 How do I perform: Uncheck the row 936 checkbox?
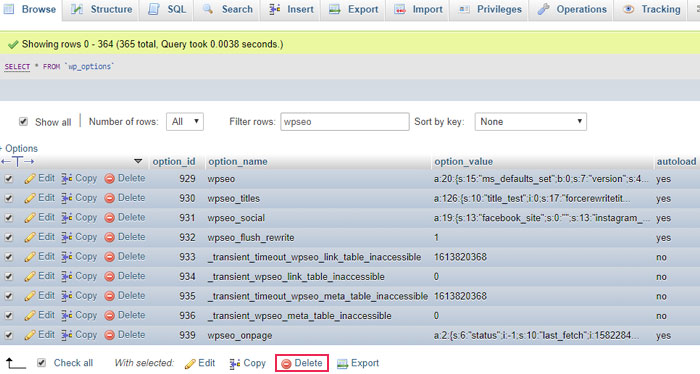[8, 316]
